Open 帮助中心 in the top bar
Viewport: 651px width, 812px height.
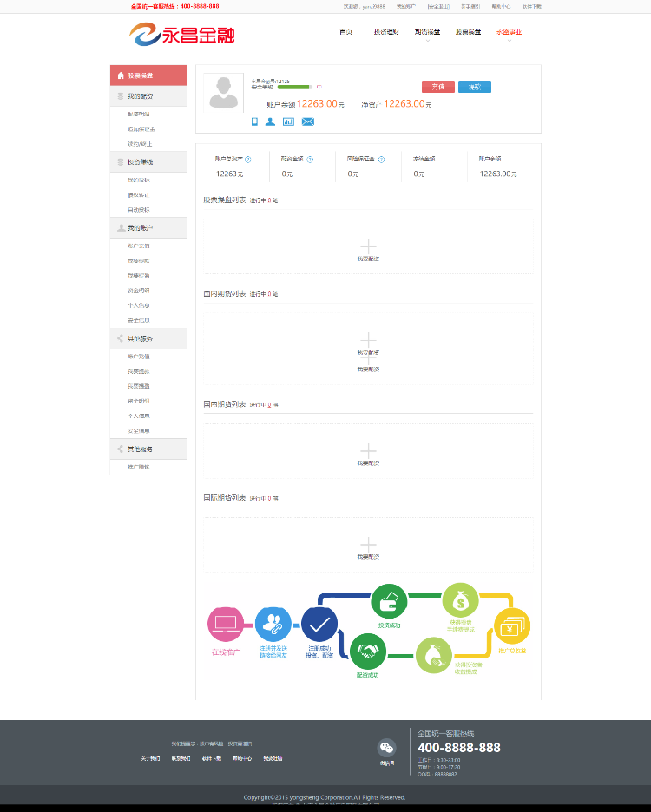[x=501, y=7]
